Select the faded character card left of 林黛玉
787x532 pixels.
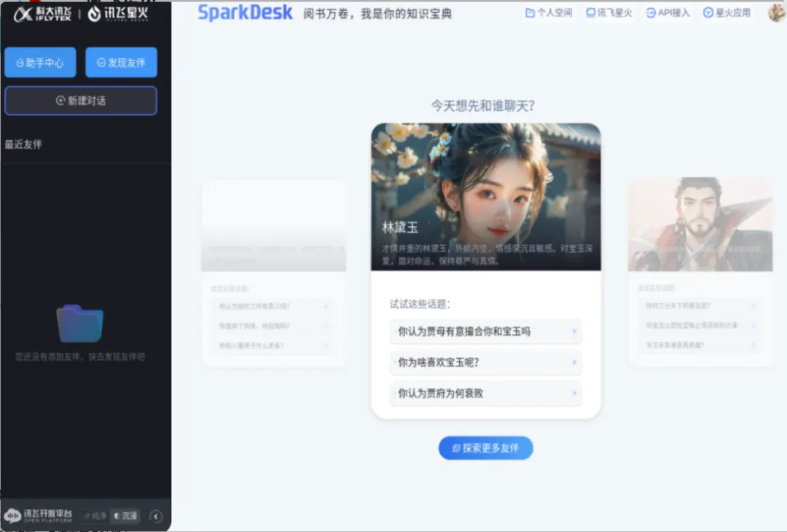[x=273, y=273]
